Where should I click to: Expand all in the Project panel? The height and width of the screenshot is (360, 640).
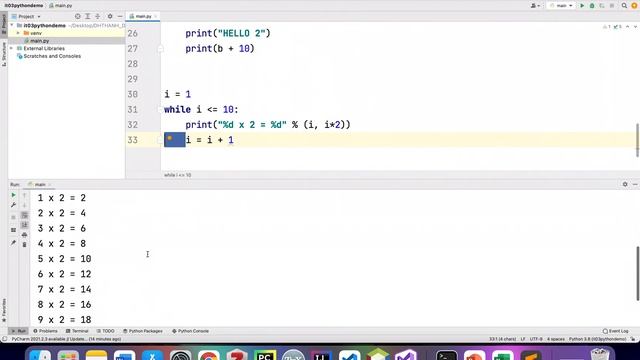(x=87, y=16)
